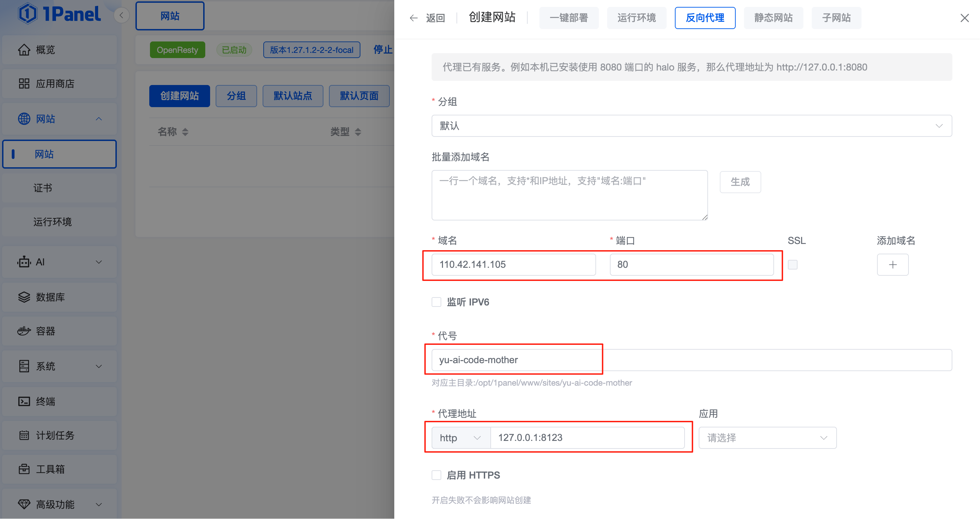Open the App Store (应用商店) grid icon
Screen dimensions: 980x519
click(24, 84)
